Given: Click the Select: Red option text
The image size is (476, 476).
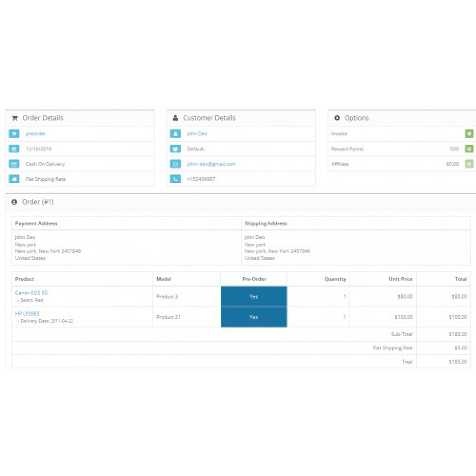Looking at the screenshot, I should pos(30,300).
